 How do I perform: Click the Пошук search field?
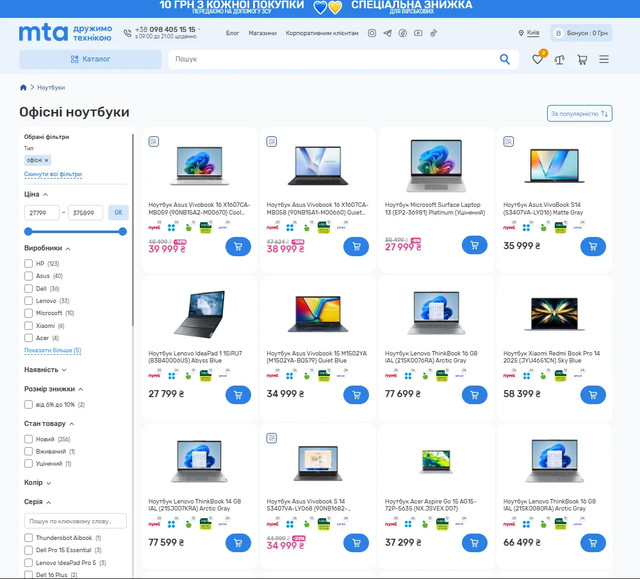(x=333, y=59)
